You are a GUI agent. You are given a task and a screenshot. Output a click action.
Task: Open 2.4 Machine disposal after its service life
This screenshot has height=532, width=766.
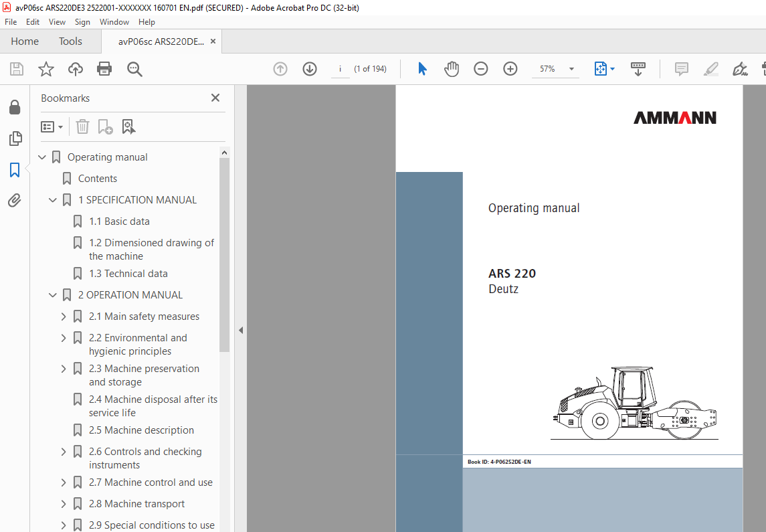153,406
